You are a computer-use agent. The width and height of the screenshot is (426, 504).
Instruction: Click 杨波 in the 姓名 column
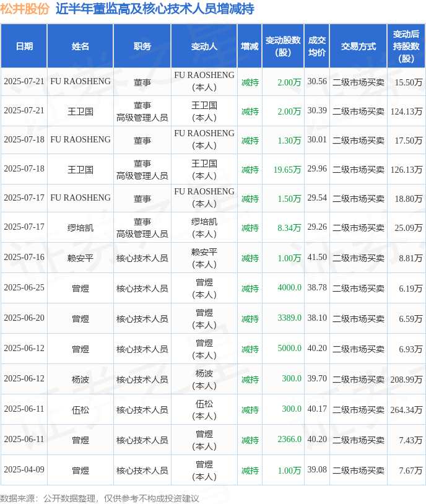[80, 380]
